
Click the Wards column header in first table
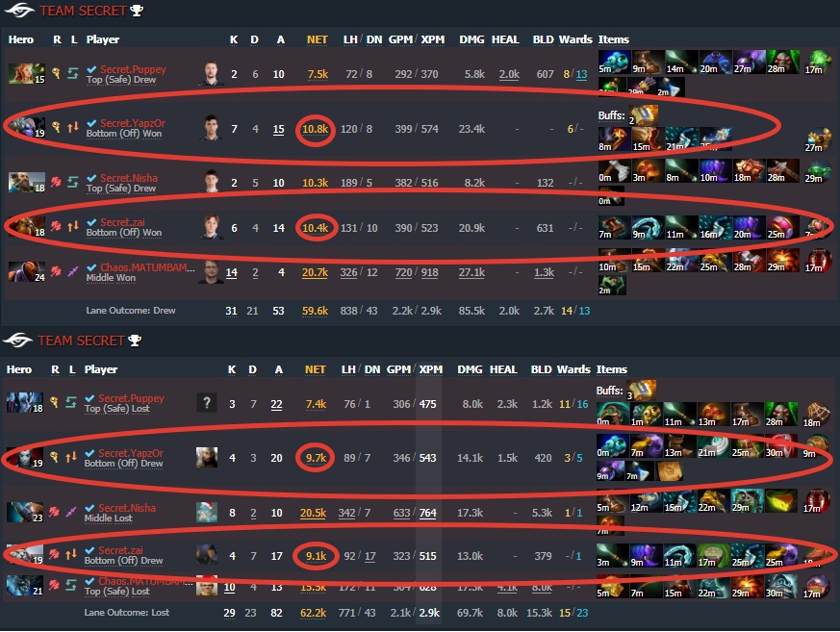point(575,39)
